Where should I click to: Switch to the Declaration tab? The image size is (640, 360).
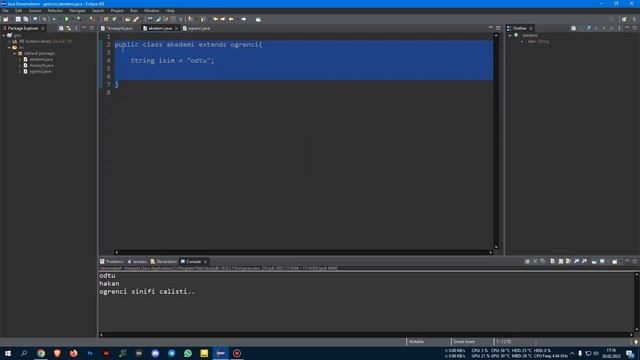pyautogui.click(x=164, y=262)
